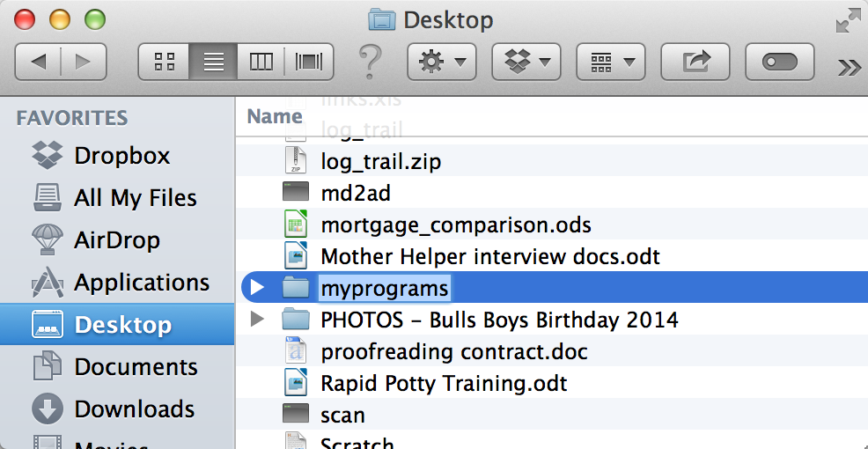Open the Action gear dropdown menu
868x449 pixels.
click(x=442, y=62)
